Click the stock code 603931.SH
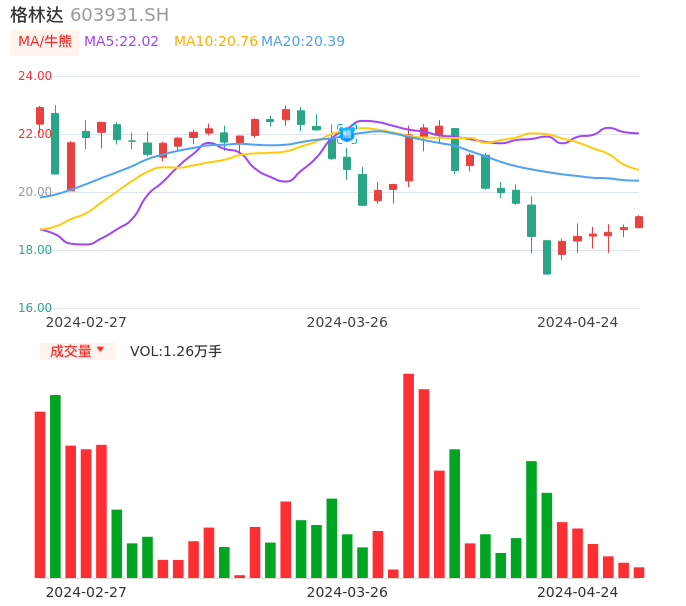Screen dimensions: 686x606 pyautogui.click(x=120, y=15)
